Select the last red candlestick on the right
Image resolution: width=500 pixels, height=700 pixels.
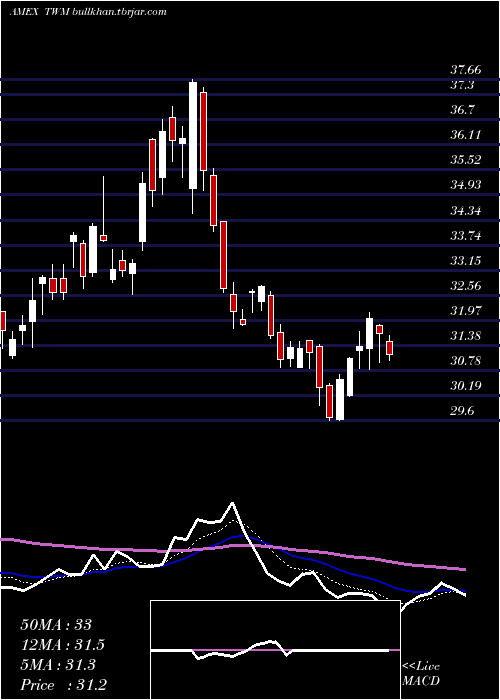coord(389,348)
